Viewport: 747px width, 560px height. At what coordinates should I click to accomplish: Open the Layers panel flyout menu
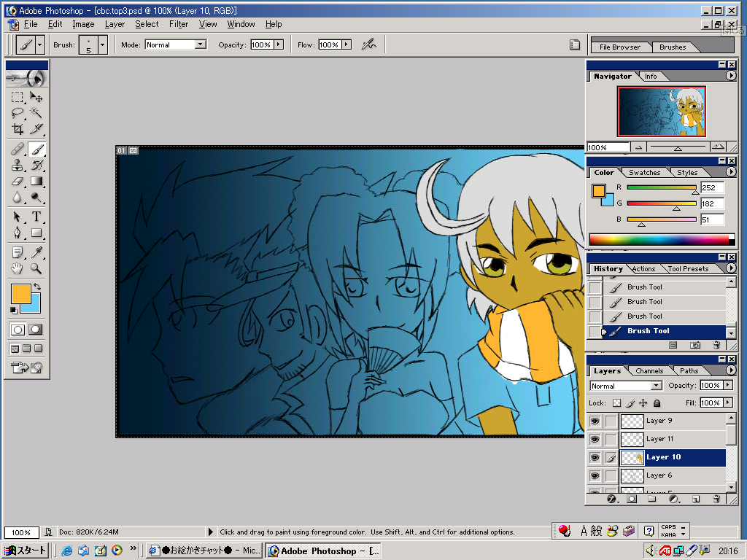(731, 370)
